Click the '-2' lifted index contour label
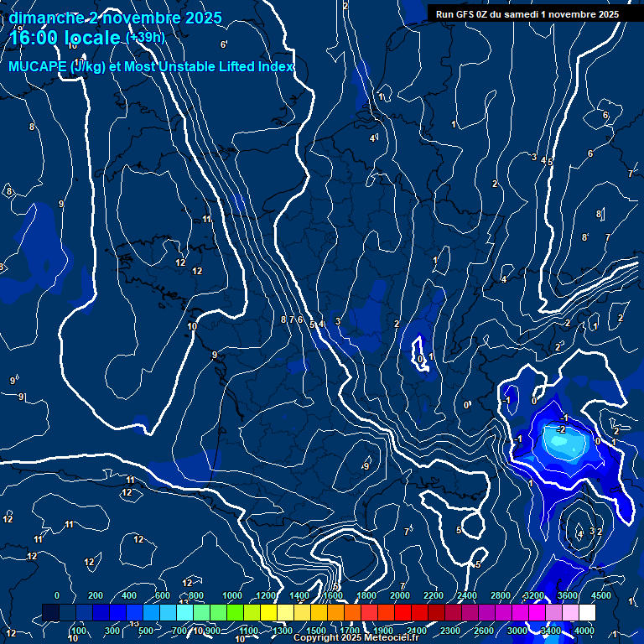The height and width of the screenshot is (644, 644). [561, 429]
